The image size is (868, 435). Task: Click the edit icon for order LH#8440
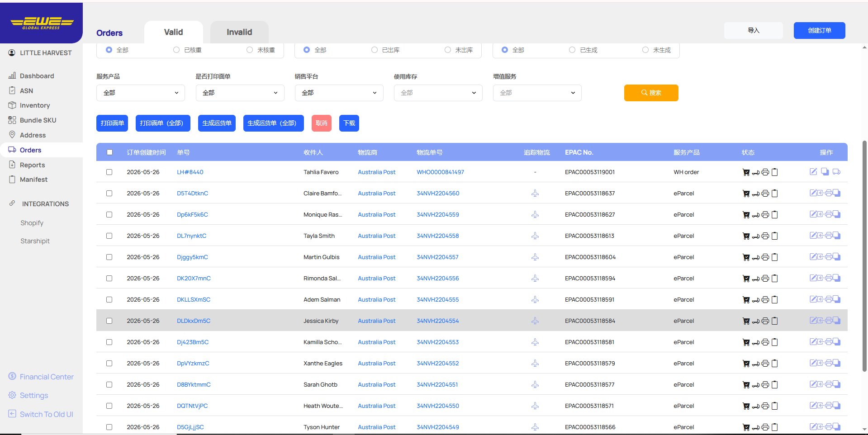tap(813, 172)
